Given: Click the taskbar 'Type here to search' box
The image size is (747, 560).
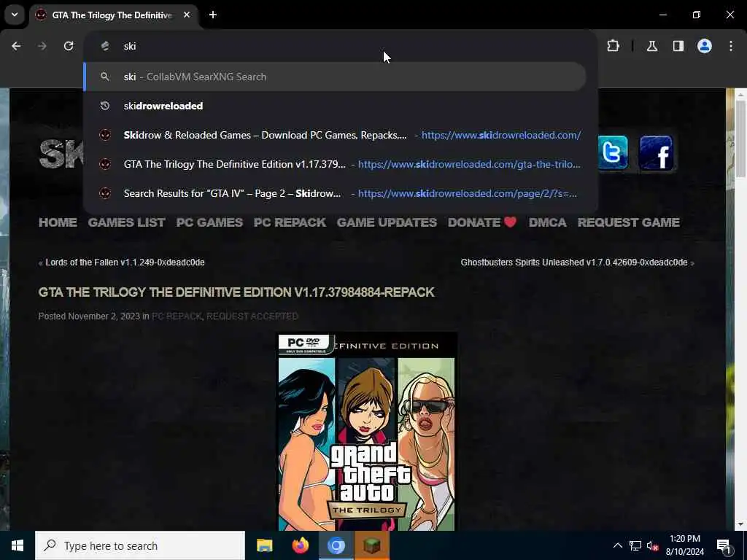Looking at the screenshot, I should [x=140, y=545].
